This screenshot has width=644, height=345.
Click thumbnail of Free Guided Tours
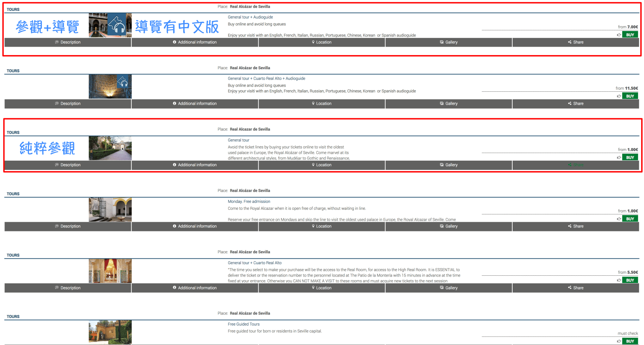[x=110, y=332]
